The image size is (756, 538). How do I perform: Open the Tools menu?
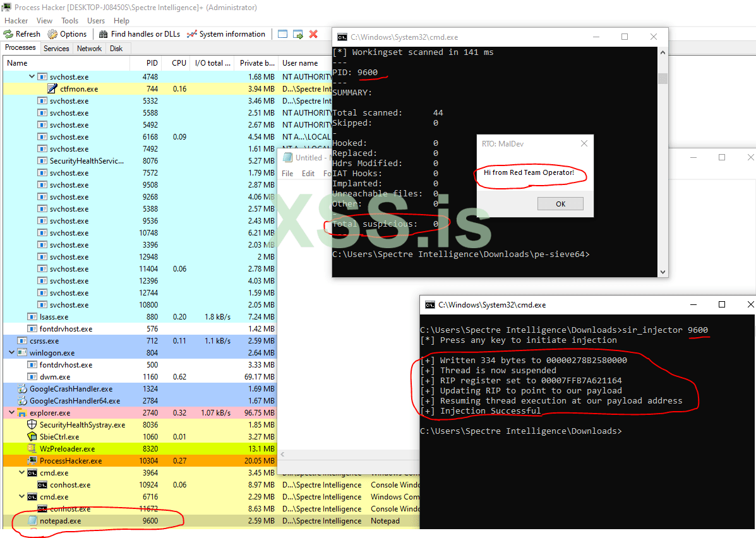(x=69, y=21)
